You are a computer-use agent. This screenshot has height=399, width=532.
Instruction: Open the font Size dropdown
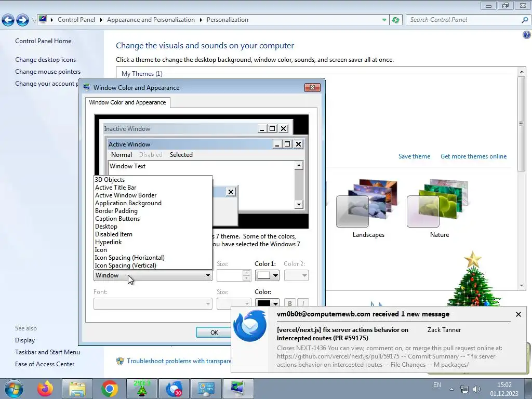pos(234,303)
